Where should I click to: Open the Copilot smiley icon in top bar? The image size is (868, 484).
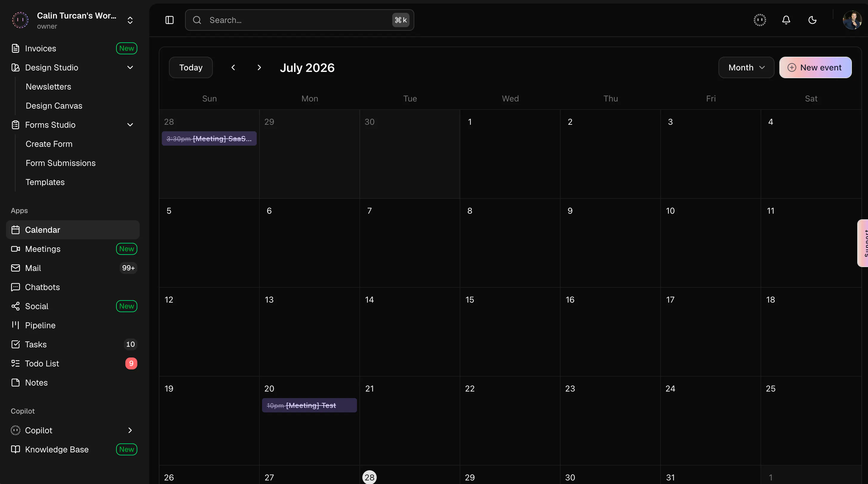tap(759, 20)
